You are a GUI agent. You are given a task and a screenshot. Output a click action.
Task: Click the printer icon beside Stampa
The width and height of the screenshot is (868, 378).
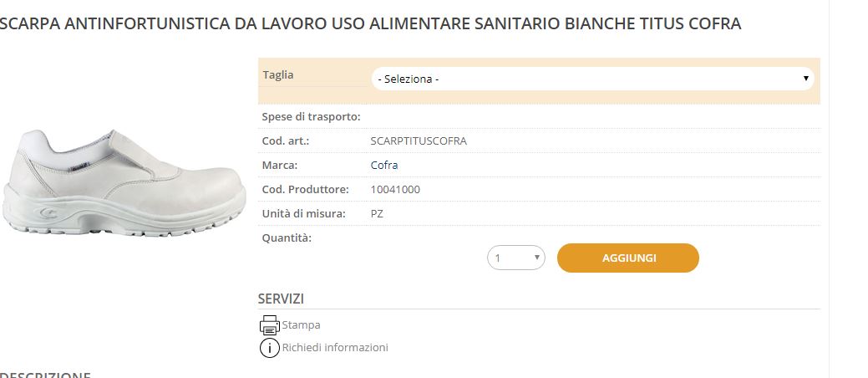[269, 324]
